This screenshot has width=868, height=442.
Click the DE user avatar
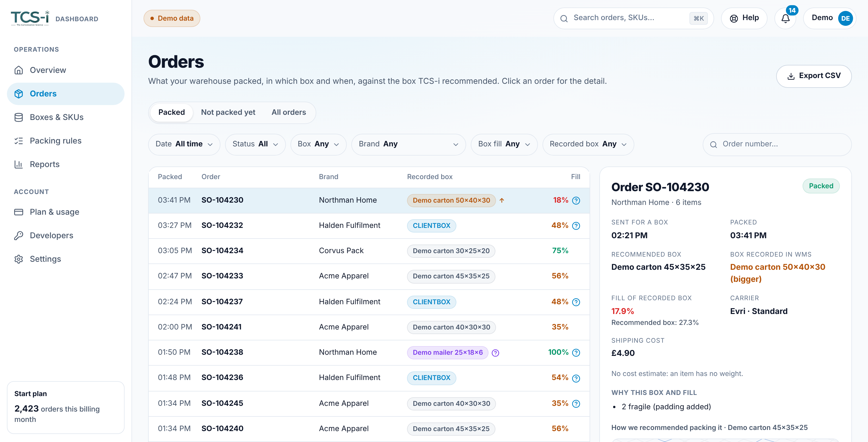pos(845,18)
